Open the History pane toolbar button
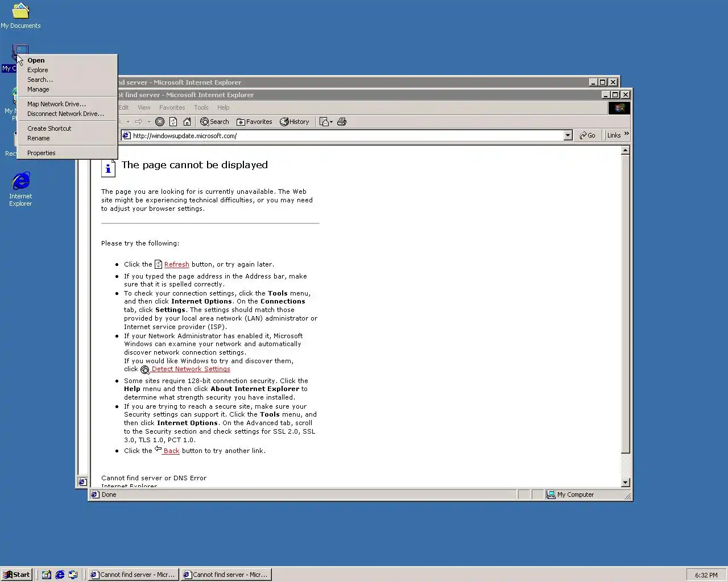 pyautogui.click(x=294, y=122)
